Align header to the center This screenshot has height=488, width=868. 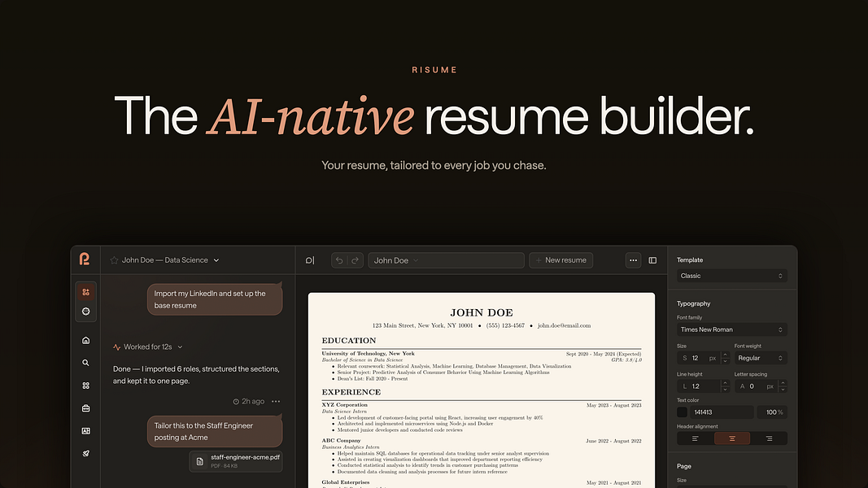pos(732,438)
